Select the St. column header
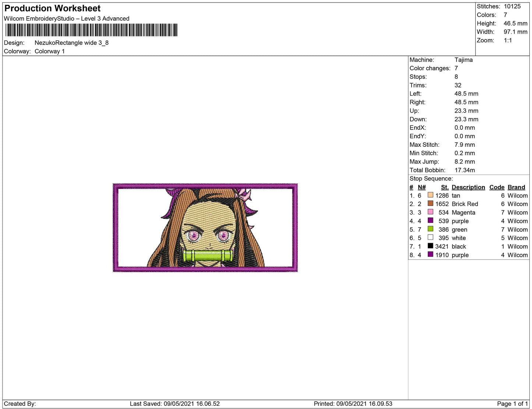Viewport: 532px width, 409px height. [445, 187]
